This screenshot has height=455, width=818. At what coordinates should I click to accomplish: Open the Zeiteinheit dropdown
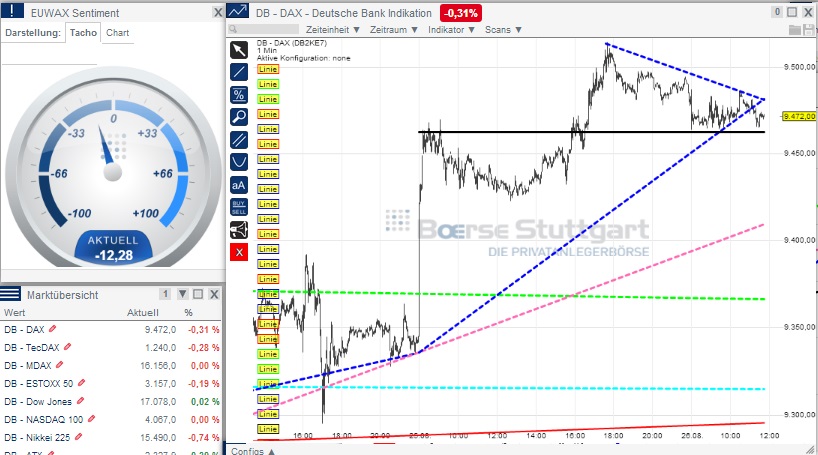333,30
